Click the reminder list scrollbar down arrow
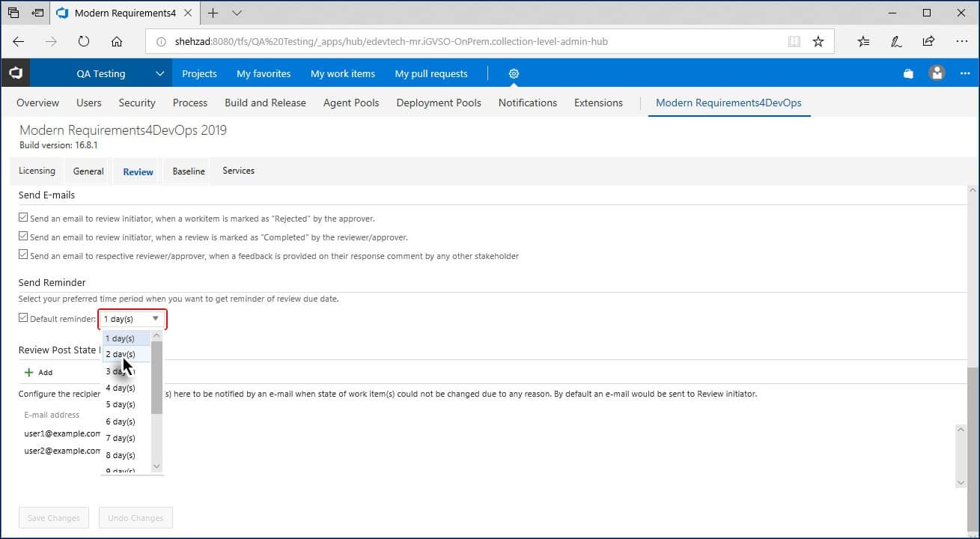This screenshot has height=539, width=980. click(156, 466)
